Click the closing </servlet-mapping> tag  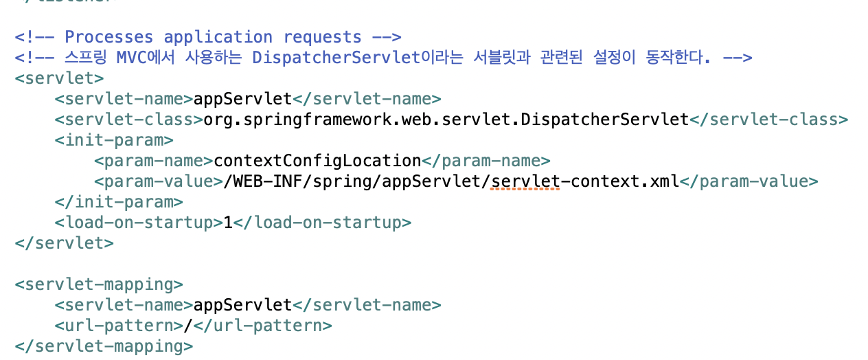[104, 346]
